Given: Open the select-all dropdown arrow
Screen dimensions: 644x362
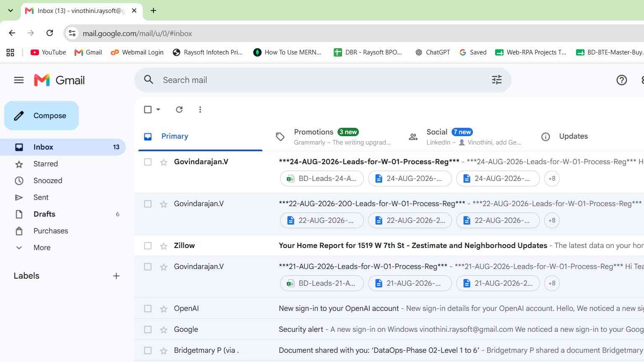Looking at the screenshot, I should (158, 109).
